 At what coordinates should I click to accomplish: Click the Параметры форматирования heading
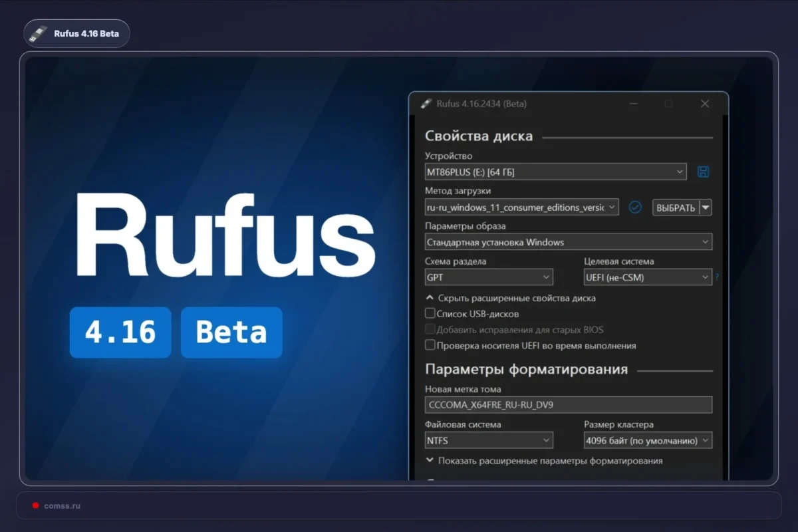click(526, 370)
